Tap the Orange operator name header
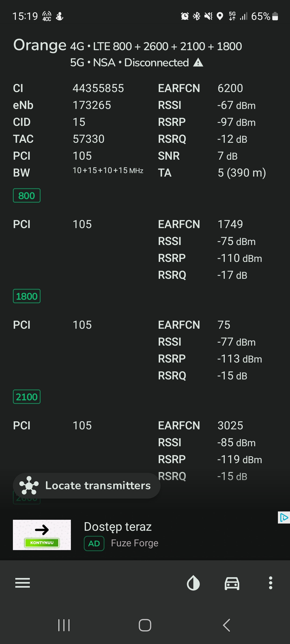 tap(40, 45)
